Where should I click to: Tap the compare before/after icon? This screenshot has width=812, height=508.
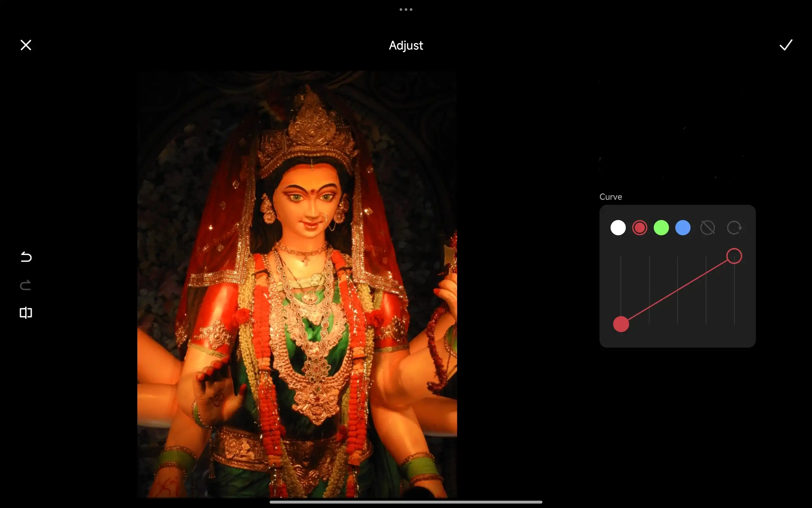[x=26, y=313]
